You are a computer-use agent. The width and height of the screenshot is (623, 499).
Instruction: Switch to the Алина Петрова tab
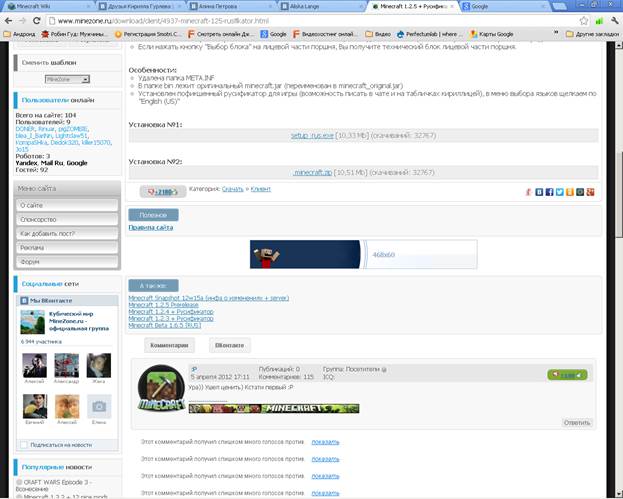point(232,6)
